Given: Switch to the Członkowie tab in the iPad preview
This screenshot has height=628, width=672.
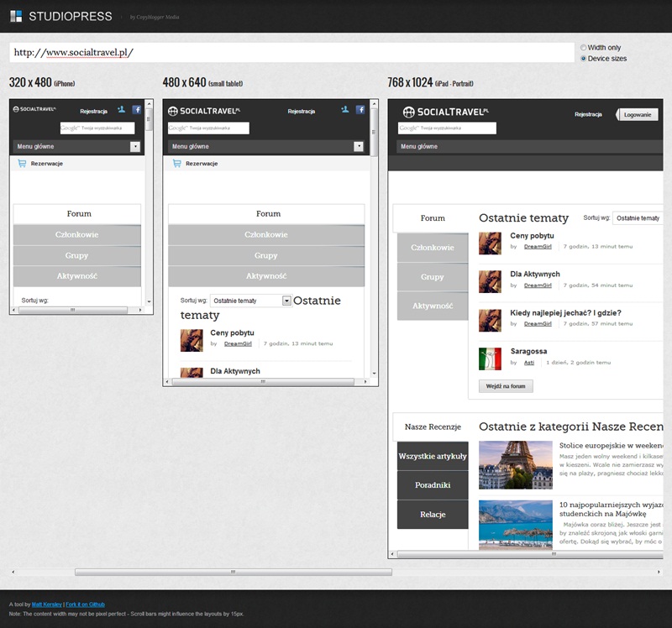Looking at the screenshot, I should (x=433, y=248).
